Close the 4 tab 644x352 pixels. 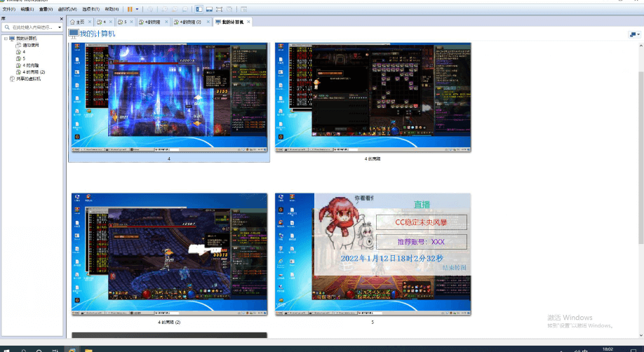tap(110, 22)
